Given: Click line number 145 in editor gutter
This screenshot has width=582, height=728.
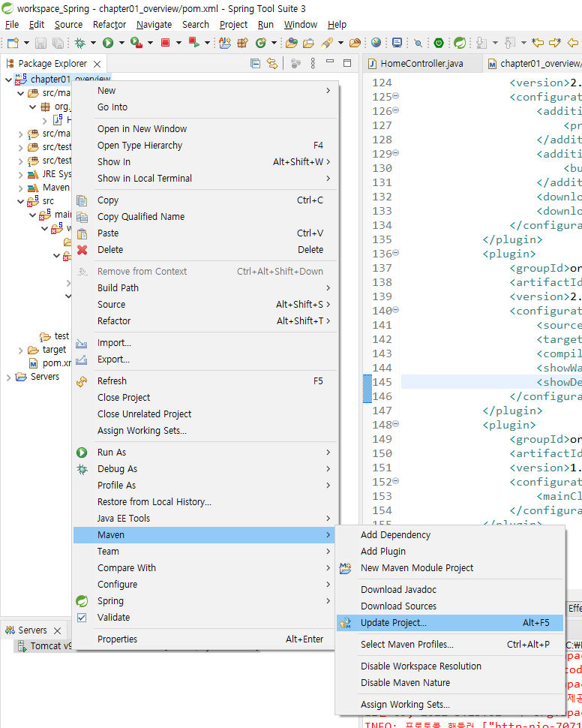Looking at the screenshot, I should (382, 382).
